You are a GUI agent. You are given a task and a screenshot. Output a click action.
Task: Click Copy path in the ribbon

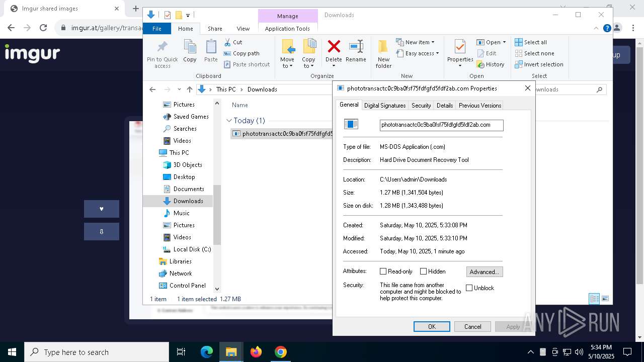point(242,53)
